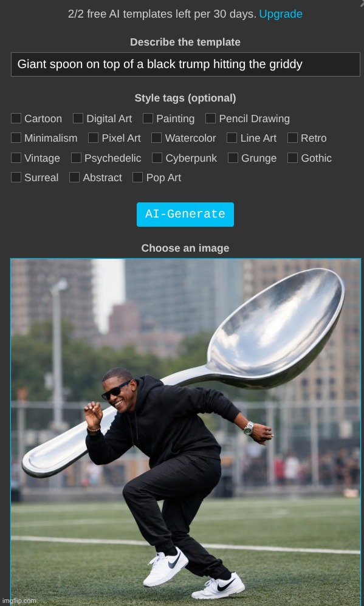Check the Painting style tag

[x=148, y=119]
